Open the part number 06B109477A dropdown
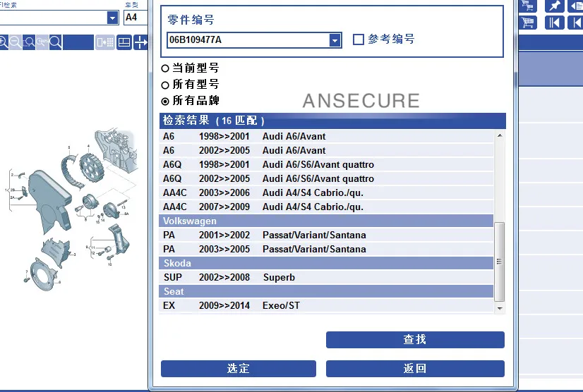 click(335, 40)
